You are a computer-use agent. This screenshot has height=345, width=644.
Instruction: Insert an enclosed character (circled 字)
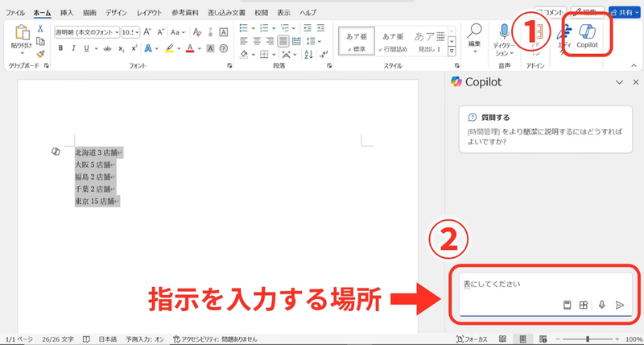[x=224, y=48]
